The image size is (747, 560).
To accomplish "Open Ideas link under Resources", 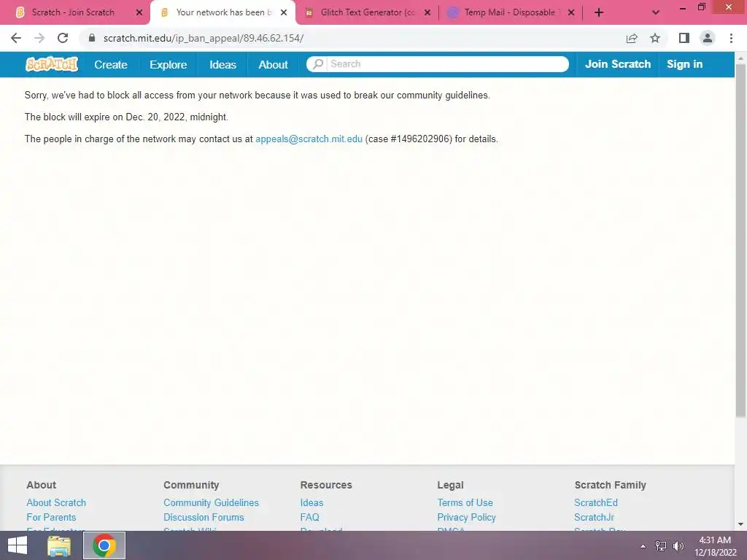I will (311, 502).
